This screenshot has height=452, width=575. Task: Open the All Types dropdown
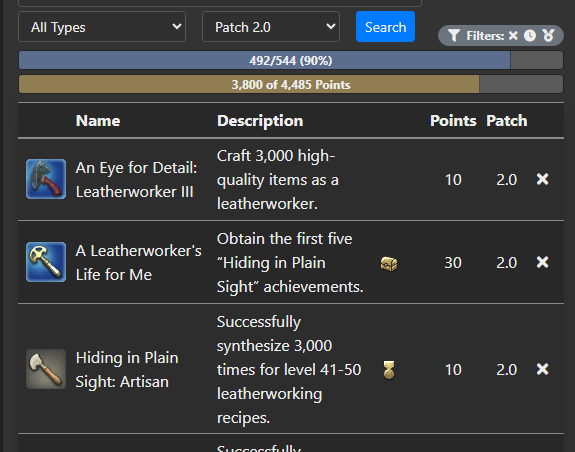[102, 27]
